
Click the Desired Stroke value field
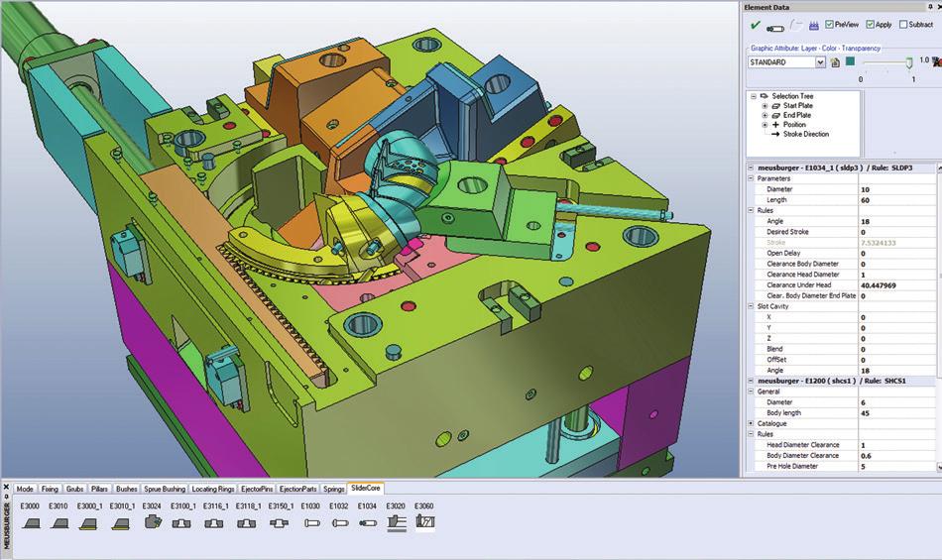click(x=897, y=232)
